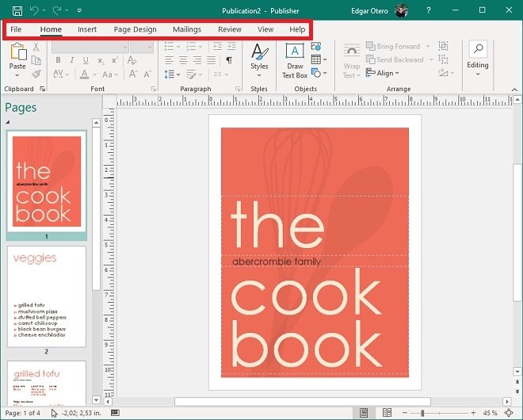
Task: Click the Group objects icon
Action: coord(443,46)
